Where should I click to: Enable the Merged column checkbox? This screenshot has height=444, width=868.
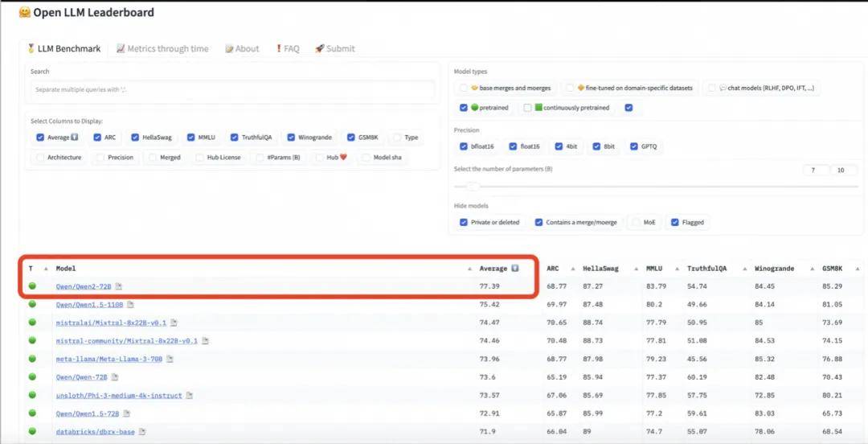click(152, 158)
